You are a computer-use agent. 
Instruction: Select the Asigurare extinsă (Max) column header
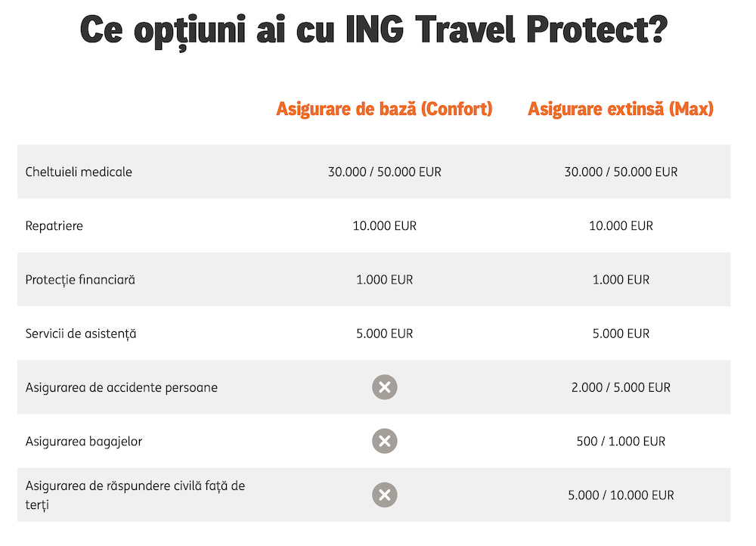pyautogui.click(x=621, y=109)
